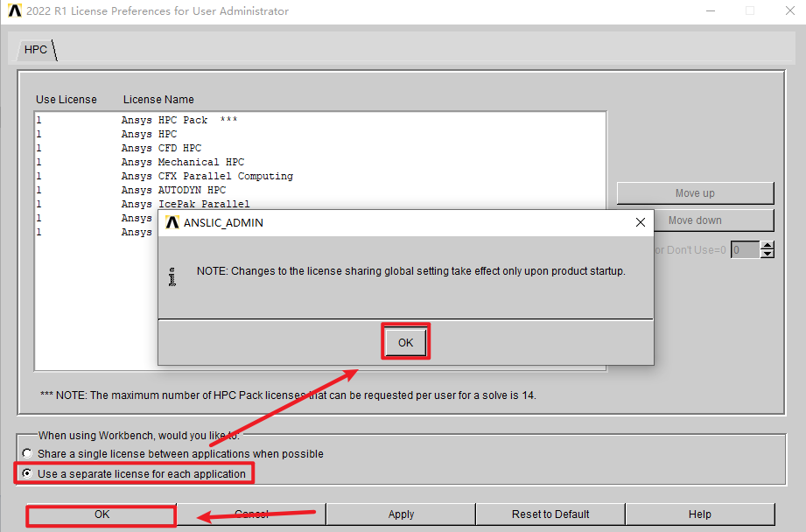This screenshot has height=532, width=806.
Task: Select 'Use a separate license for each application'
Action: tap(28, 473)
